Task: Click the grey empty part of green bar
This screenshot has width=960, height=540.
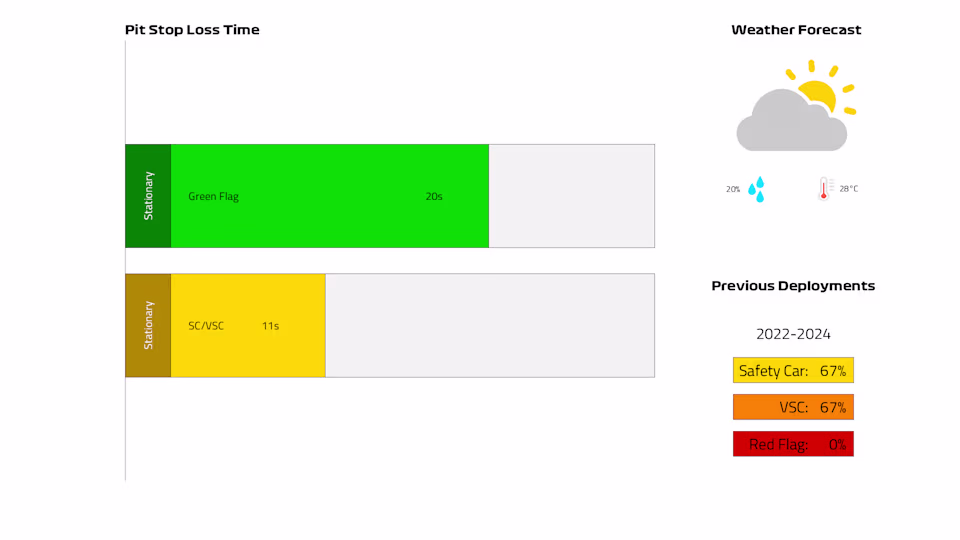Action: point(571,196)
